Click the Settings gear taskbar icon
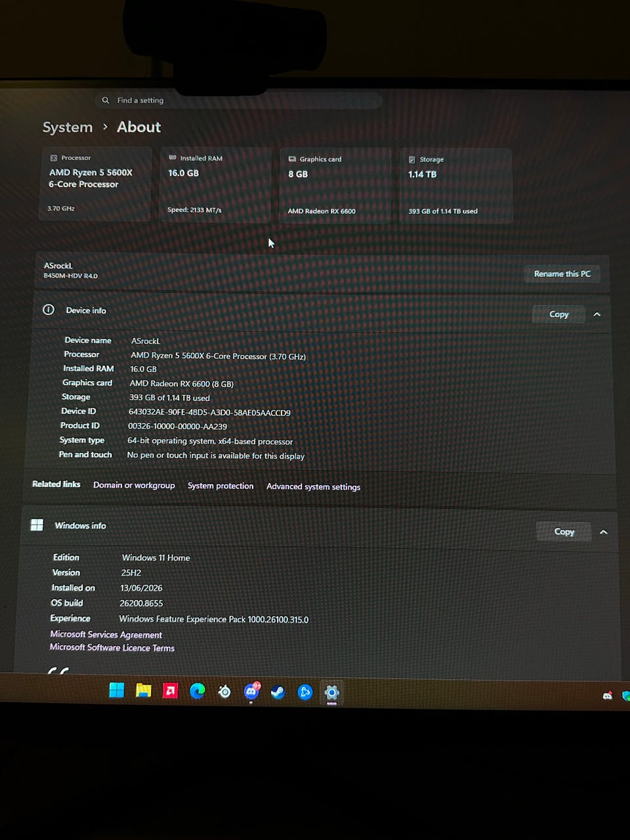The height and width of the screenshot is (840, 630). (x=332, y=693)
